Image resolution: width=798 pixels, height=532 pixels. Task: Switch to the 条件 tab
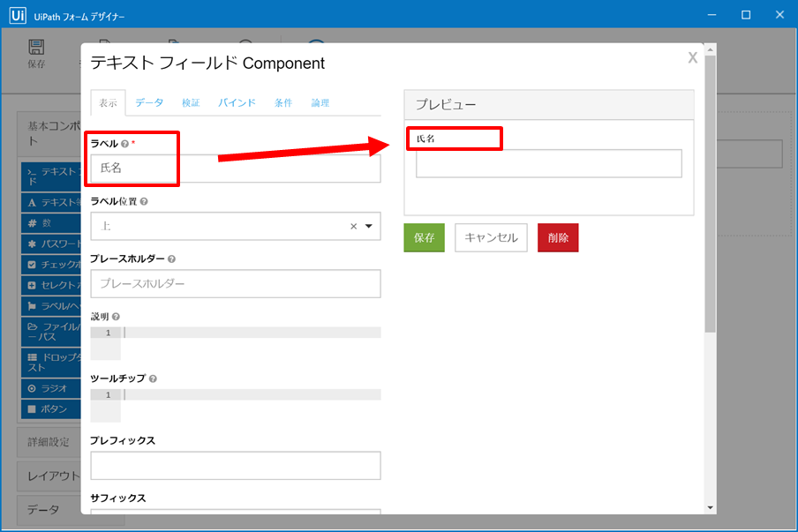[x=283, y=102]
